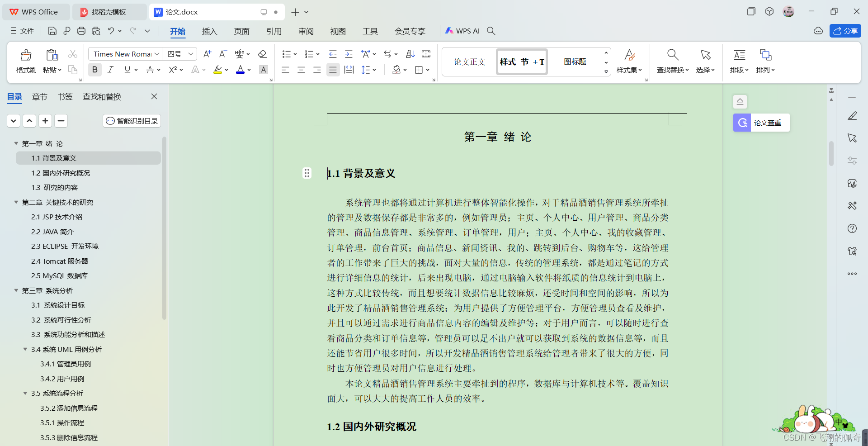The width and height of the screenshot is (868, 446).
Task: Toggle Italic formatting
Action: pos(110,70)
